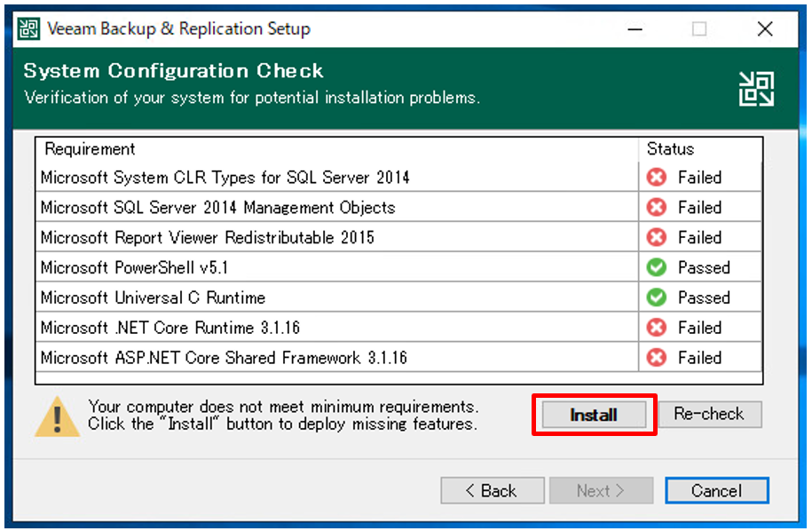Click 'Passed' text in PowerShell row
This screenshot has width=812, height=531.
pos(704,267)
